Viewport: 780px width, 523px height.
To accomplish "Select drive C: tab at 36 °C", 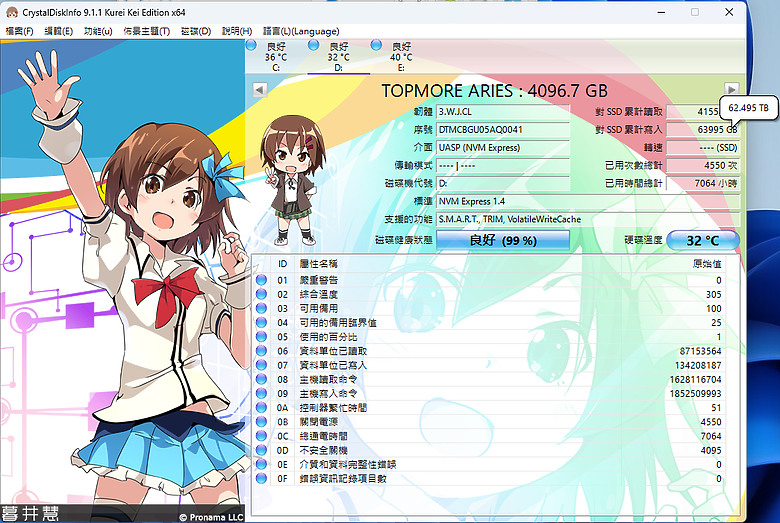I will (276, 57).
